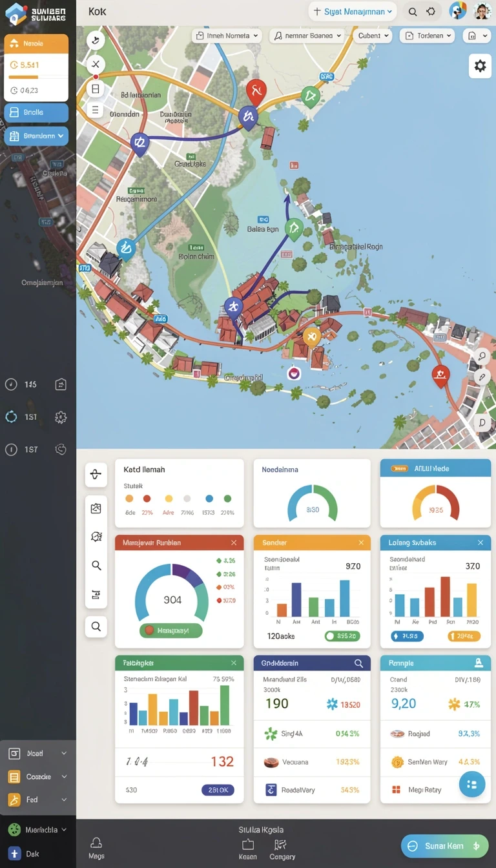Toggle the green Hanajnay! pill switch

point(171,630)
